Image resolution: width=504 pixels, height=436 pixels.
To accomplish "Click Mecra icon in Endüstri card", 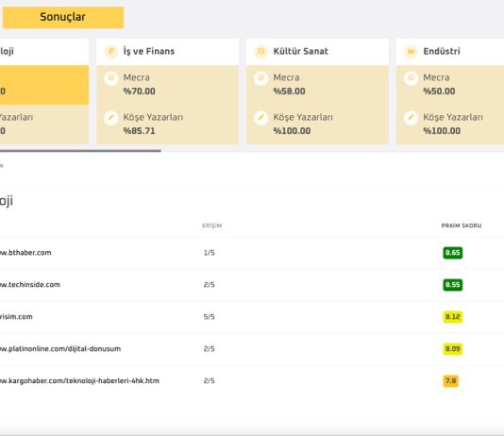I will point(411,78).
